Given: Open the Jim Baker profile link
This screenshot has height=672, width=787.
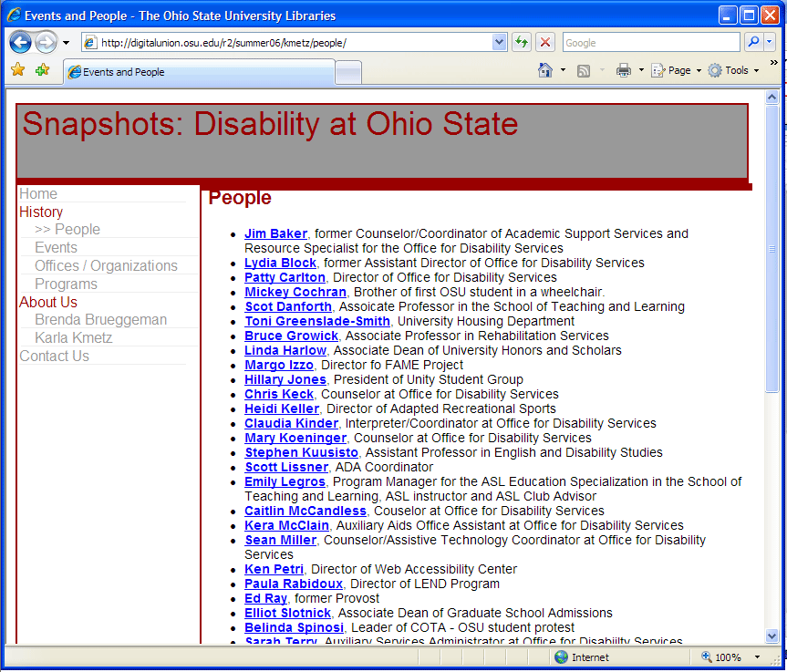Looking at the screenshot, I should (275, 233).
